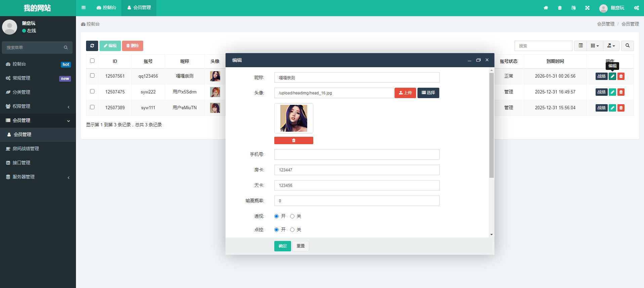644x288 pixels.
Task: Open the export dropdown in table toolbar
Action: (611, 46)
